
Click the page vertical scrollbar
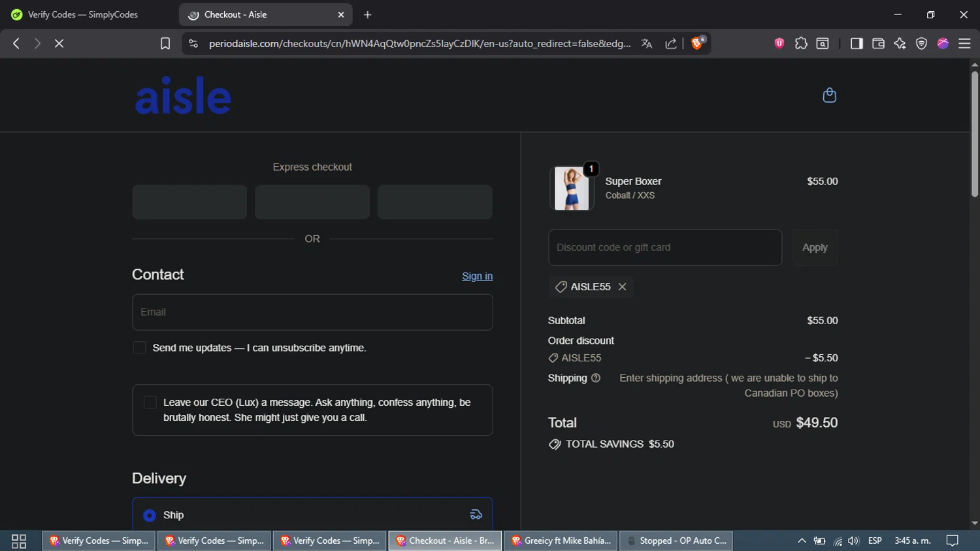[x=975, y=134]
